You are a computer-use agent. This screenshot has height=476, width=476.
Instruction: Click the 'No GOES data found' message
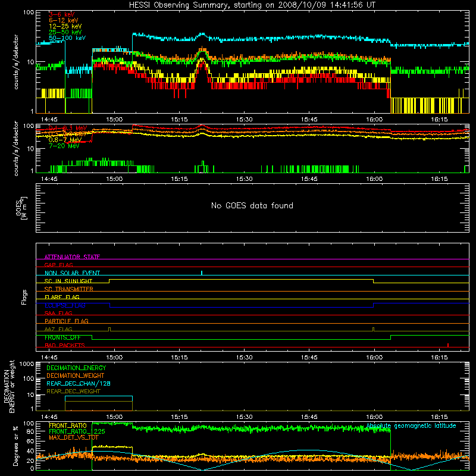252,205
